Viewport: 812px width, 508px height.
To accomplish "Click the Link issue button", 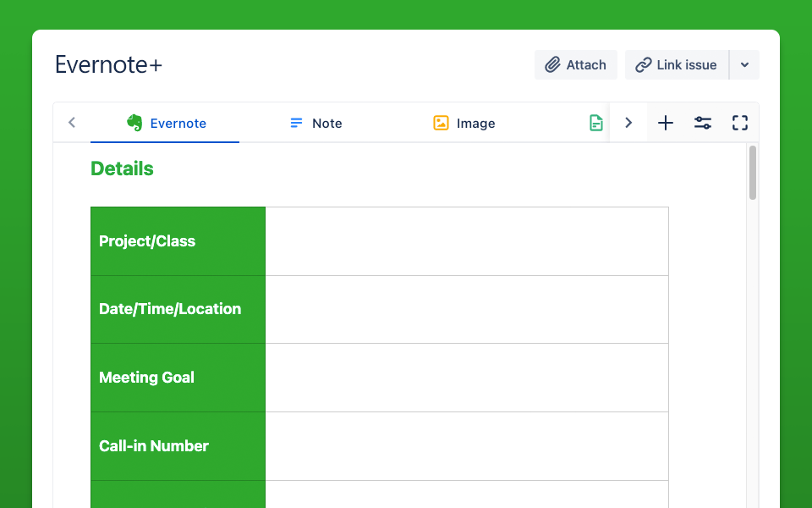I will click(x=677, y=65).
